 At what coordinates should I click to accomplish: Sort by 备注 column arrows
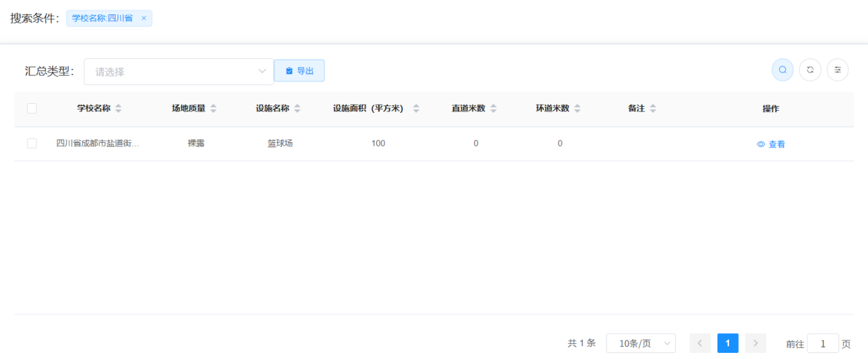tap(653, 109)
